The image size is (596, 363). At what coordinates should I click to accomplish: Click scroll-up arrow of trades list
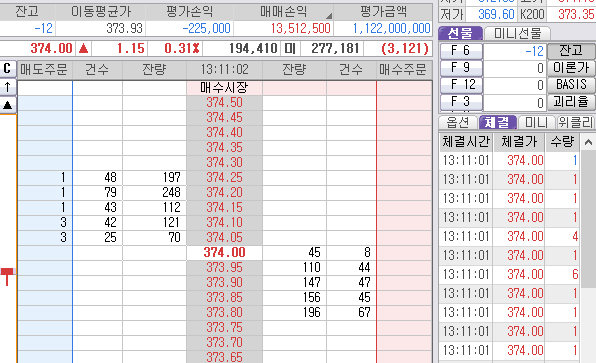click(x=588, y=143)
